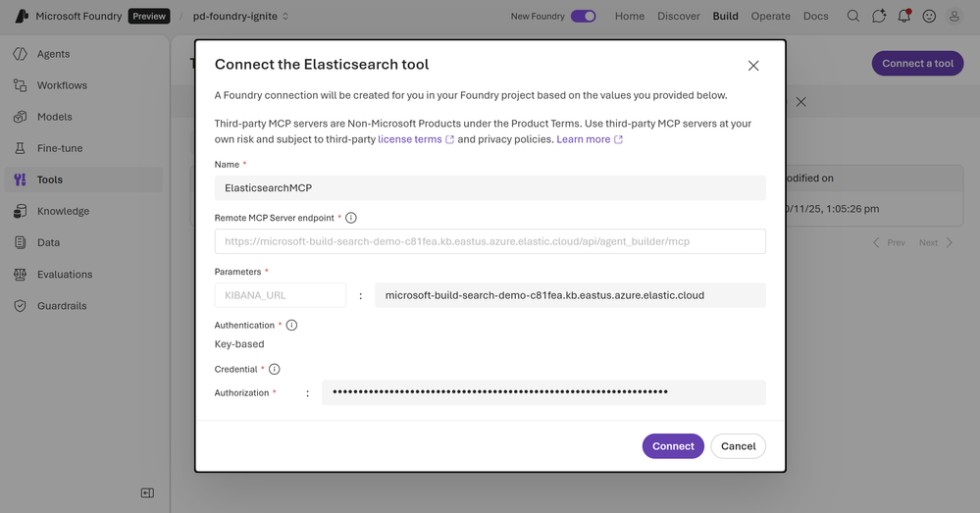Show info for Authentication field
Screen dimensions: 980x513
292,326
